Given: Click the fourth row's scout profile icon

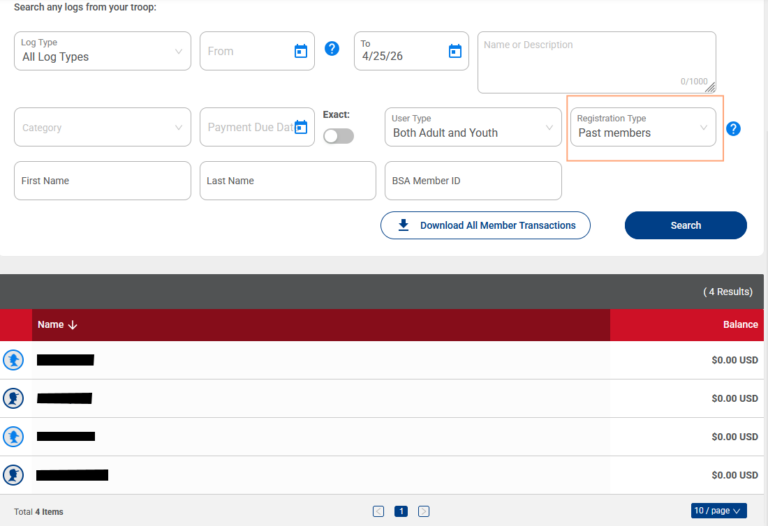Looking at the screenshot, I should [x=13, y=475].
